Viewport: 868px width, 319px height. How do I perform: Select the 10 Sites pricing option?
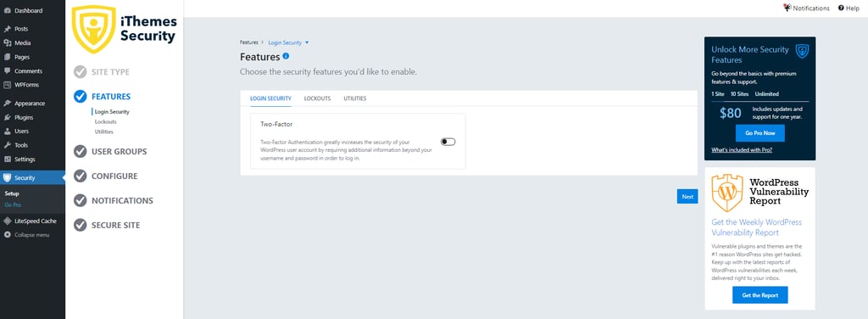tap(739, 94)
